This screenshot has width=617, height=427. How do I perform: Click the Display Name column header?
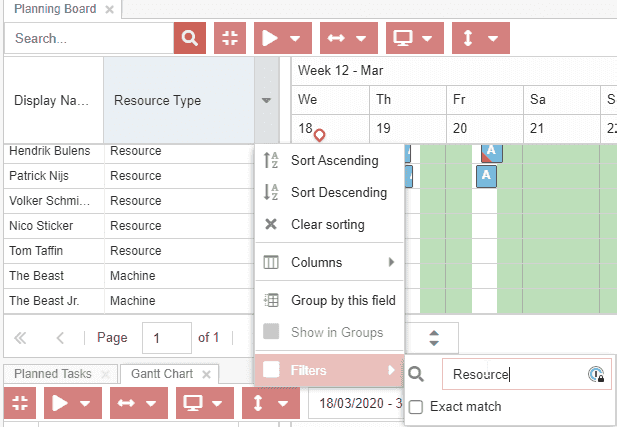coord(54,100)
